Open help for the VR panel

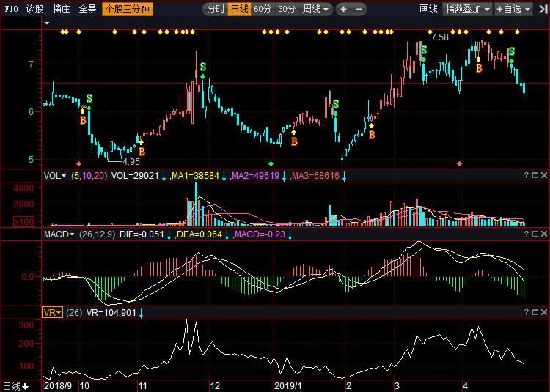coord(526,312)
